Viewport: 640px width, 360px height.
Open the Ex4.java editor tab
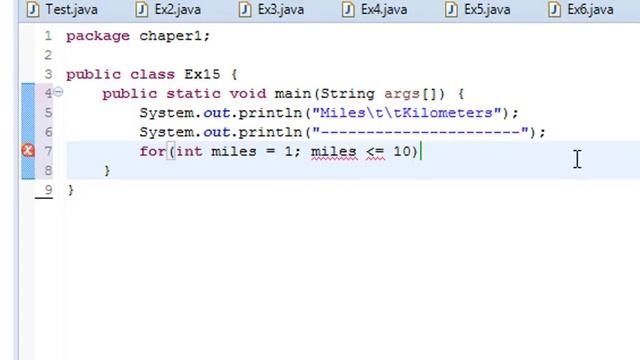tap(375, 9)
